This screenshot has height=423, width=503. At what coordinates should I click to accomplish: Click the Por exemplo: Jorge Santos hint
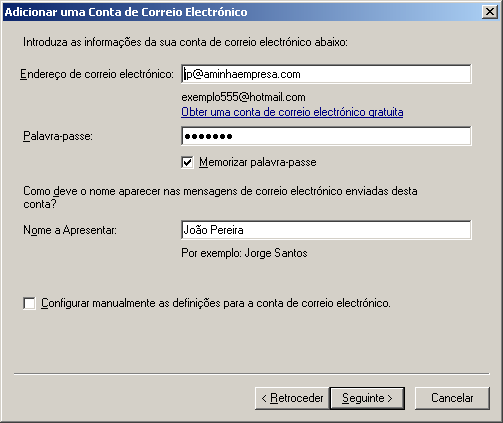click(244, 253)
